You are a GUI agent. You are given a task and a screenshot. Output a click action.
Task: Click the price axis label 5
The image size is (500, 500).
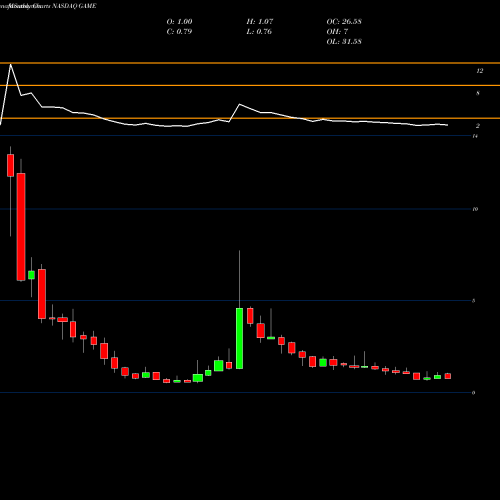point(474,301)
